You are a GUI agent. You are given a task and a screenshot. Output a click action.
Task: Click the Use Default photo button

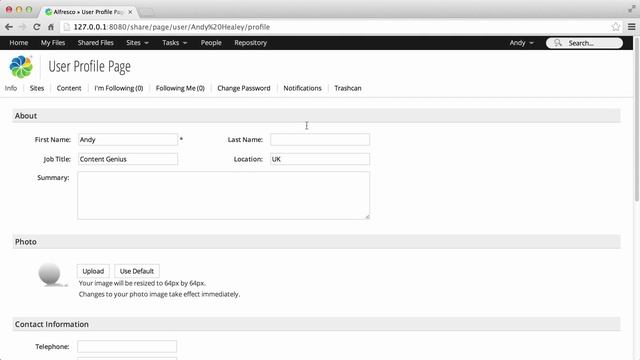[137, 271]
